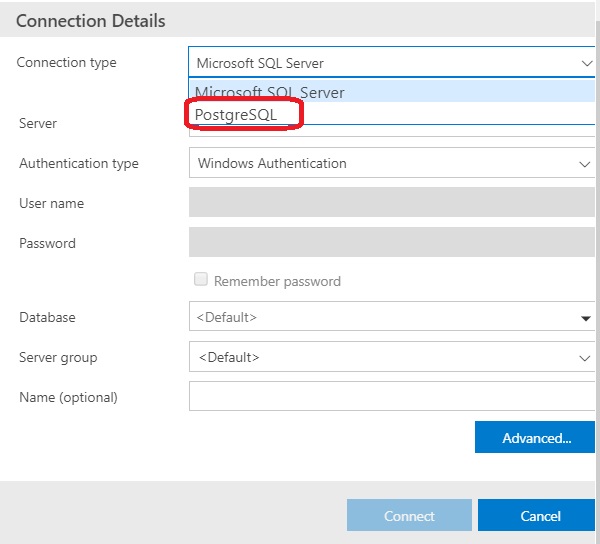Toggle the Remember password checkbox
Image resolution: width=600 pixels, height=544 pixels.
(x=201, y=279)
